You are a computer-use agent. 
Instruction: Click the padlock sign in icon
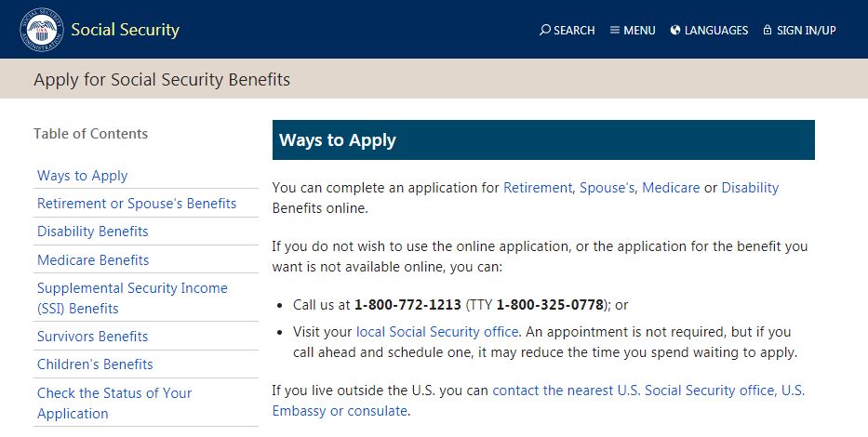768,30
